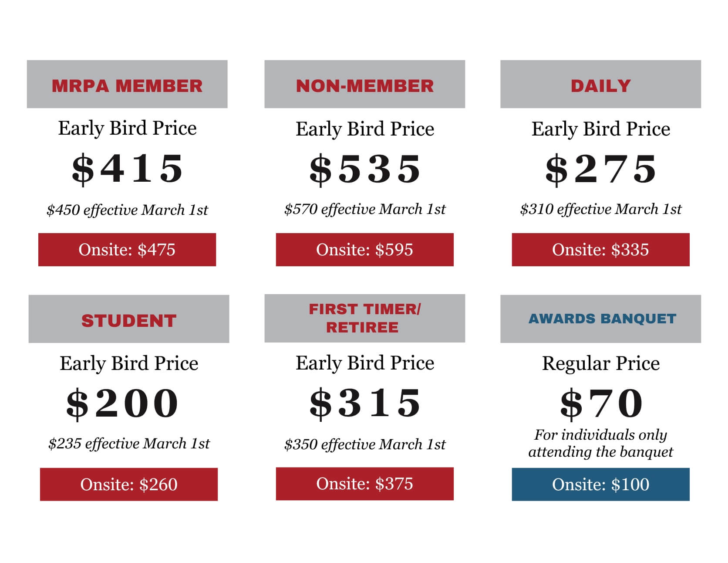Viewport: 728px width, 563px height.
Task: Select the FIRST TIMER/RETIREE header
Action: (x=364, y=318)
